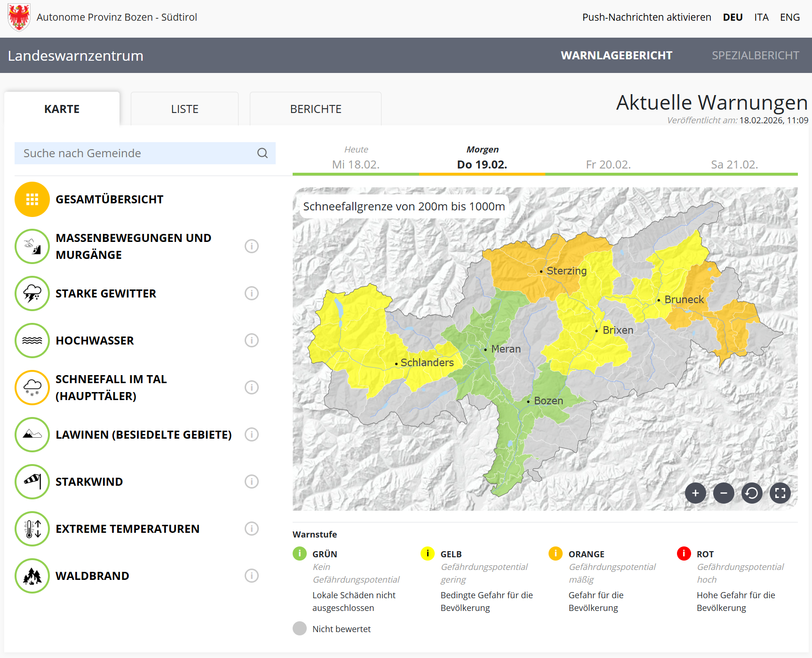The image size is (812, 658).
Task: Select the Gesamtübersicht grid icon
Action: coord(32,200)
